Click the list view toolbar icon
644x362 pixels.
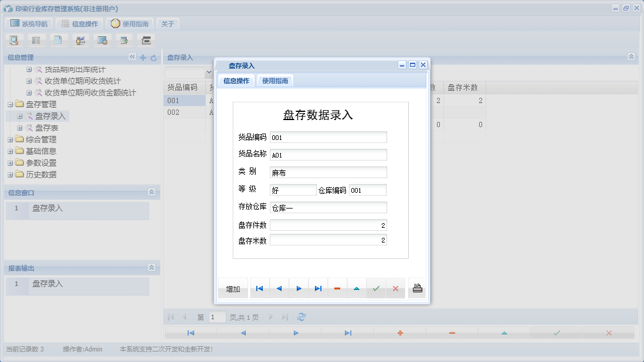point(36,40)
